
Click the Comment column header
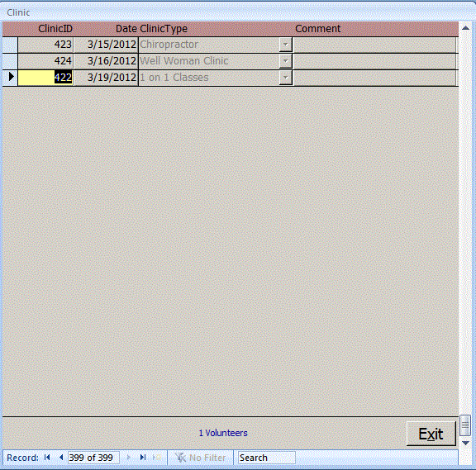318,29
